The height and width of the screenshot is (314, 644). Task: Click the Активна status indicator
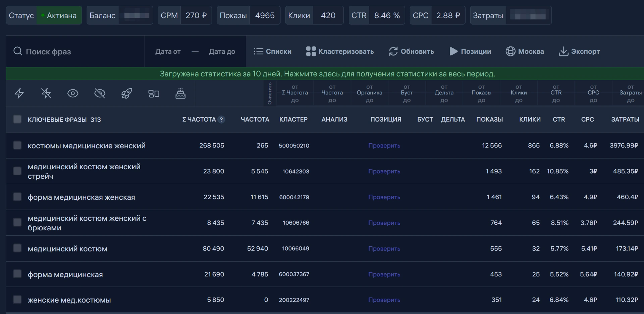(59, 15)
